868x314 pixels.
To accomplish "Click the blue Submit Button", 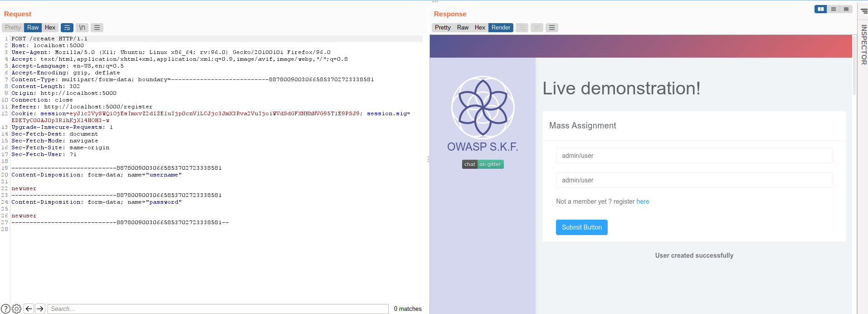I will click(x=582, y=227).
